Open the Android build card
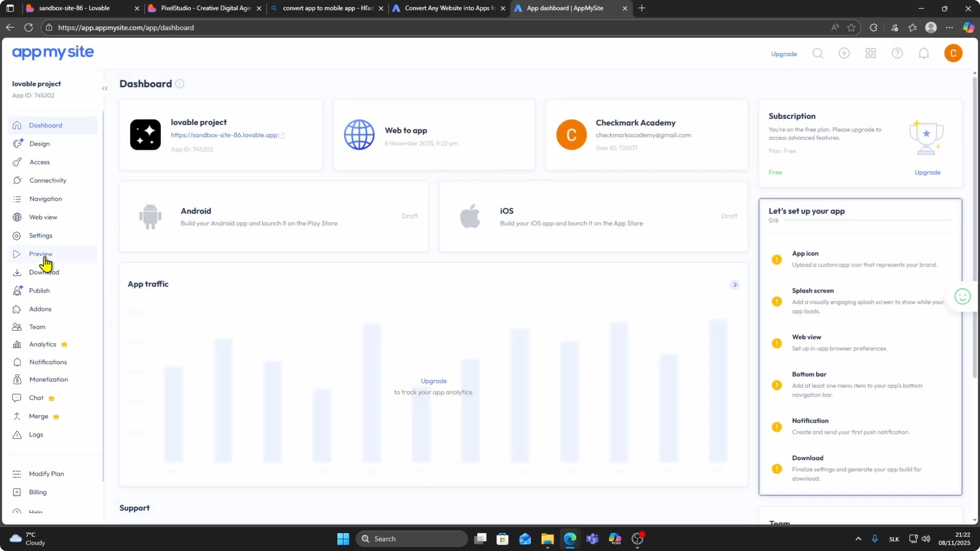The height and width of the screenshot is (551, 980). [274, 216]
